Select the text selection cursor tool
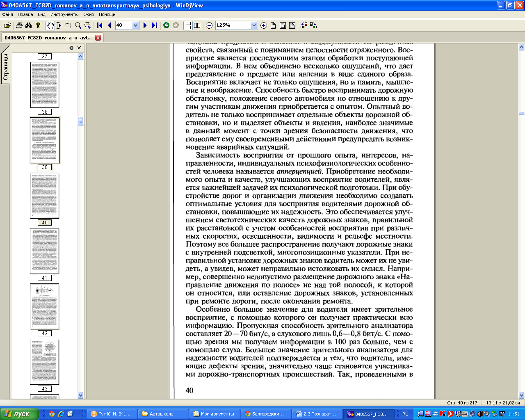525x420 pixels. click(x=59, y=25)
